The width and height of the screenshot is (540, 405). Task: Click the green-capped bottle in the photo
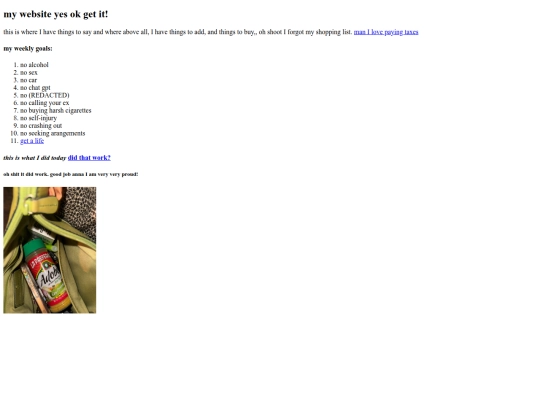[x=46, y=276]
